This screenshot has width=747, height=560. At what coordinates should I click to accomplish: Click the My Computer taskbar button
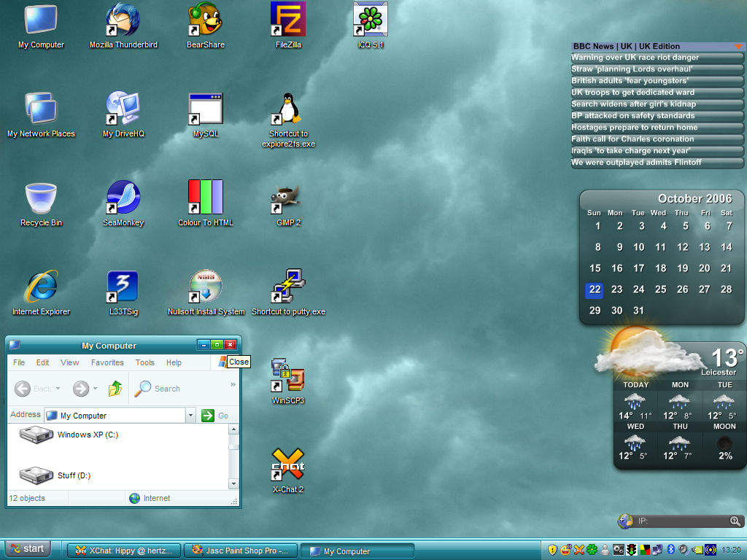point(357,551)
